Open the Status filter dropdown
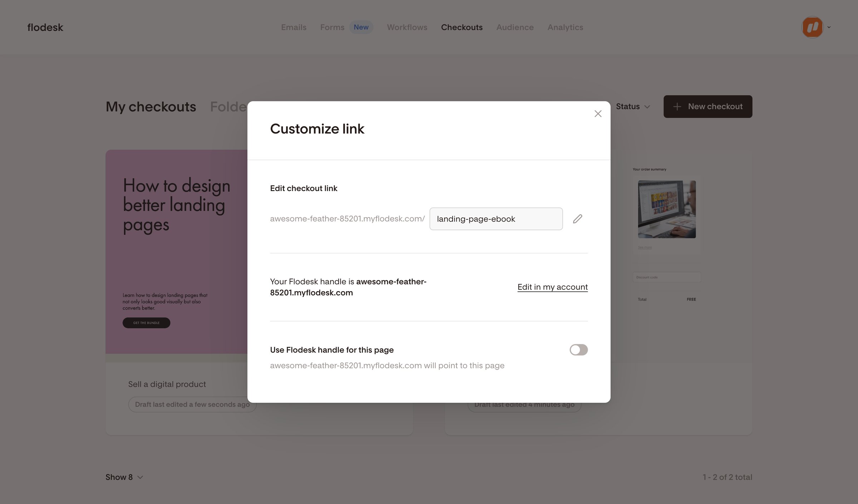 [x=632, y=106]
